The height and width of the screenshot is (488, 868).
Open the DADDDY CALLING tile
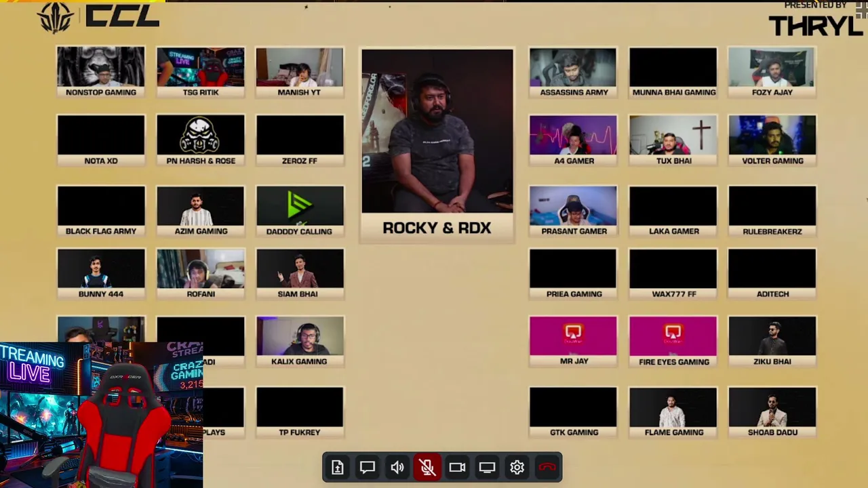[x=300, y=211]
